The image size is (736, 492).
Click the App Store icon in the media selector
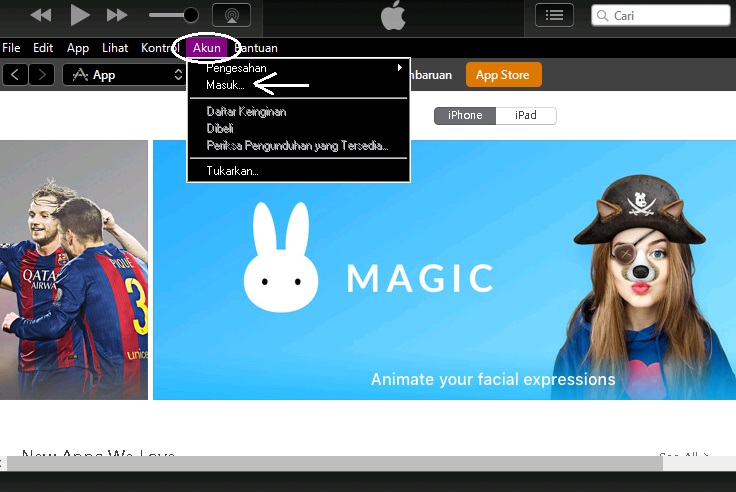80,75
